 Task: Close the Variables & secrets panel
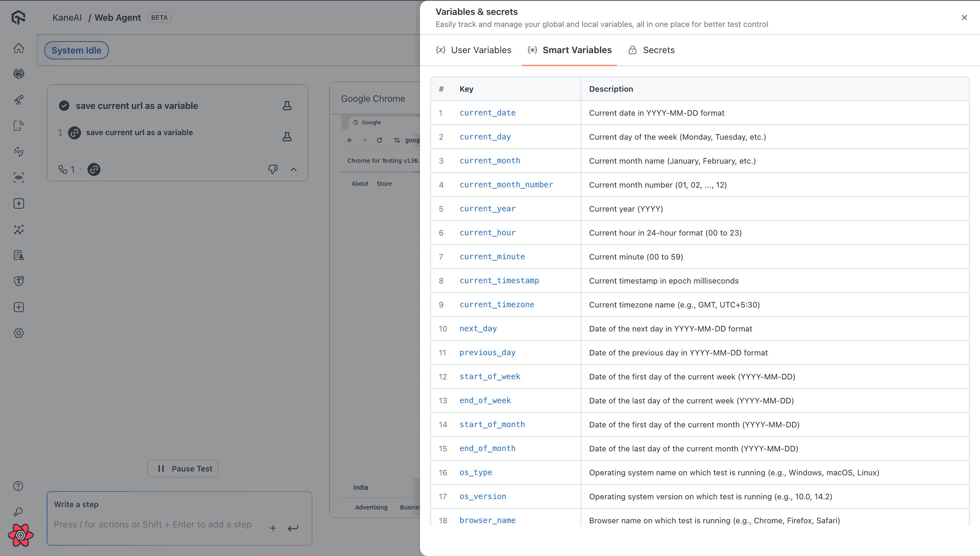964,17
